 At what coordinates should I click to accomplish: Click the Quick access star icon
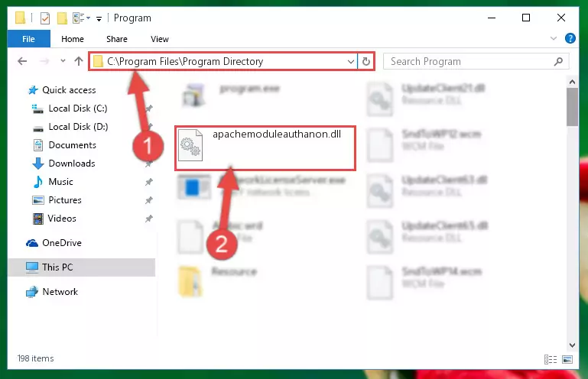(x=34, y=90)
